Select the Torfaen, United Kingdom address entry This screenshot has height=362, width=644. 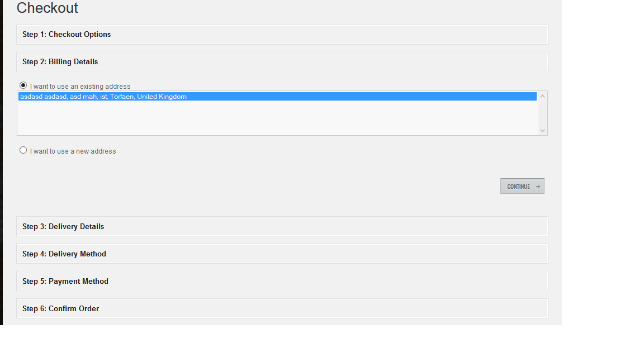point(103,97)
